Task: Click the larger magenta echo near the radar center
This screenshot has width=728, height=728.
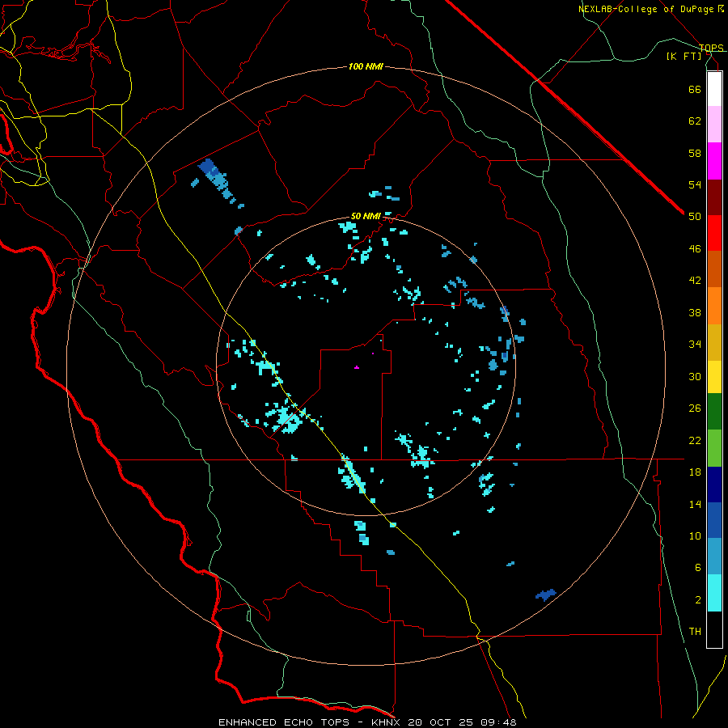Action: (357, 367)
